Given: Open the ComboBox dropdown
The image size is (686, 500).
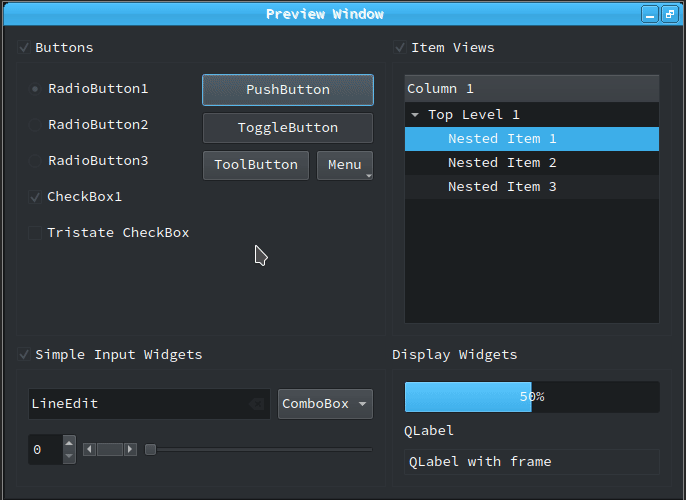Looking at the screenshot, I should 326,404.
